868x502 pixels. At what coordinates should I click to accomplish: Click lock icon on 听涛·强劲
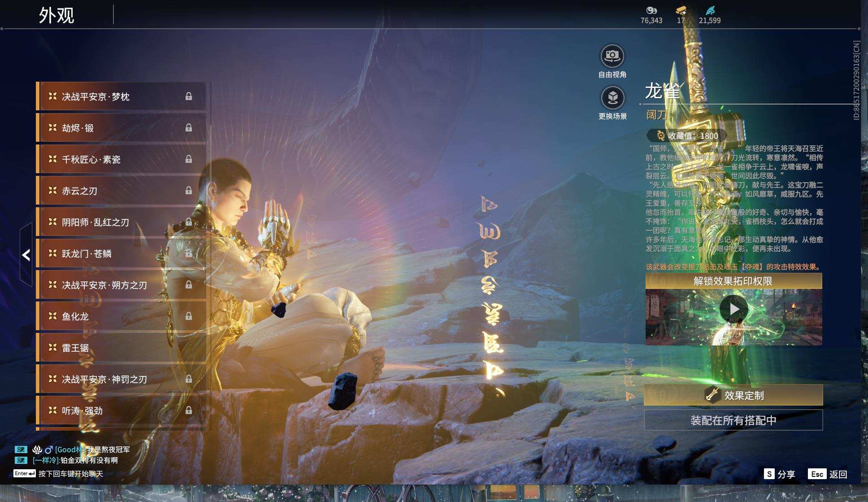pyautogui.click(x=189, y=410)
